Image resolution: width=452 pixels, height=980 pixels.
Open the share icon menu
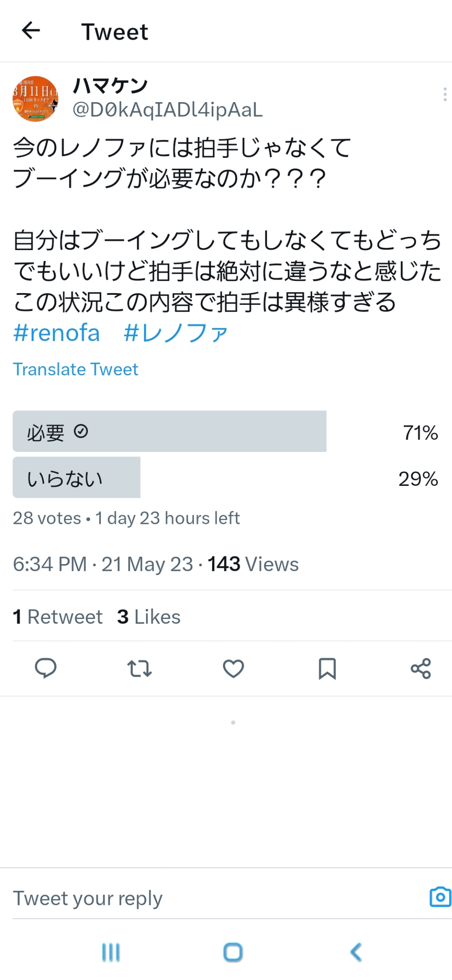click(421, 668)
